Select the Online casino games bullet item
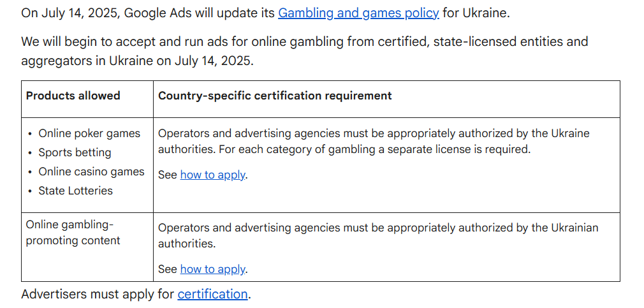This screenshot has height=308, width=644. click(x=91, y=172)
